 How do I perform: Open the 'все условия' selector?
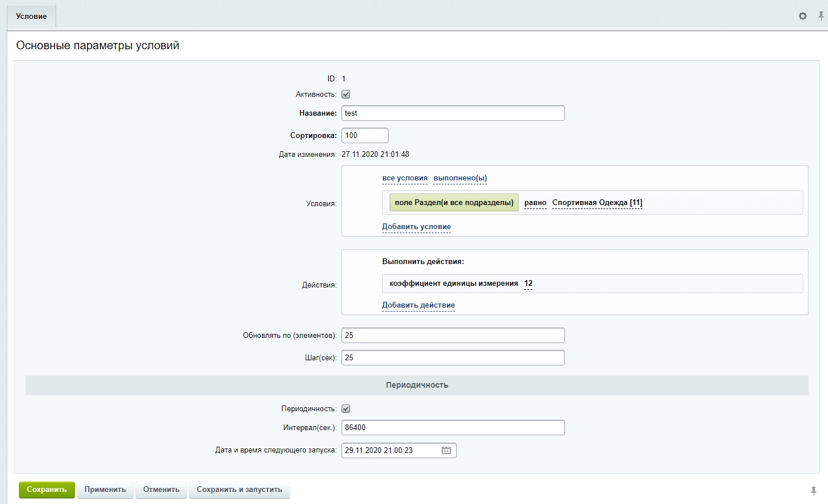tap(405, 178)
